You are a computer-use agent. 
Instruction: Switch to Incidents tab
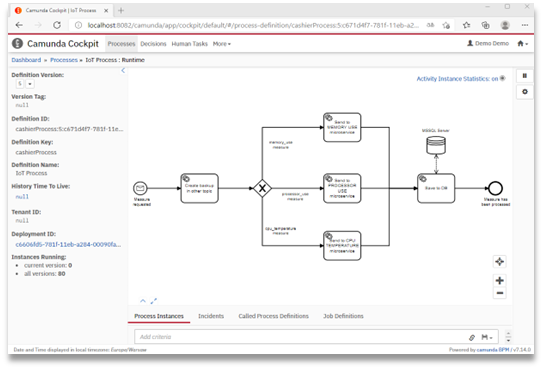pos(211,316)
